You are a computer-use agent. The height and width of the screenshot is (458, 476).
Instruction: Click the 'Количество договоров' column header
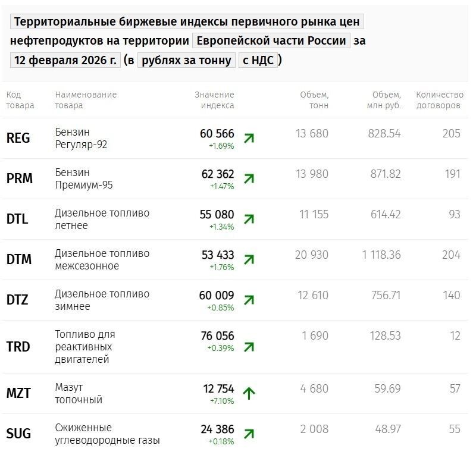tap(439, 100)
